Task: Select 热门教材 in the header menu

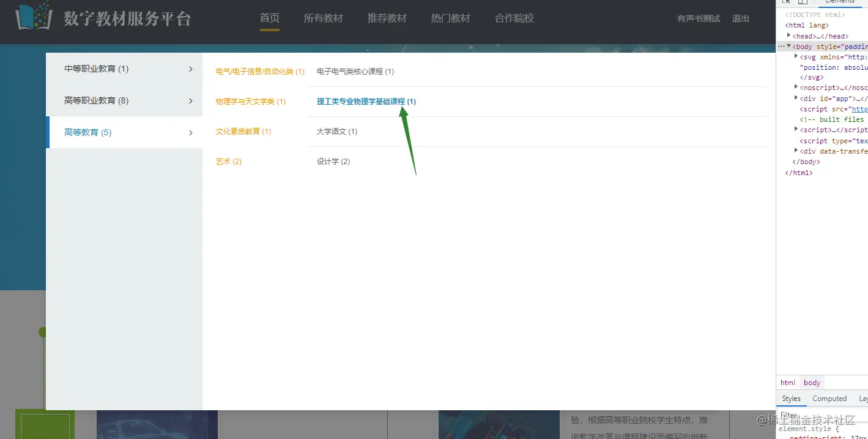Action: (x=451, y=18)
